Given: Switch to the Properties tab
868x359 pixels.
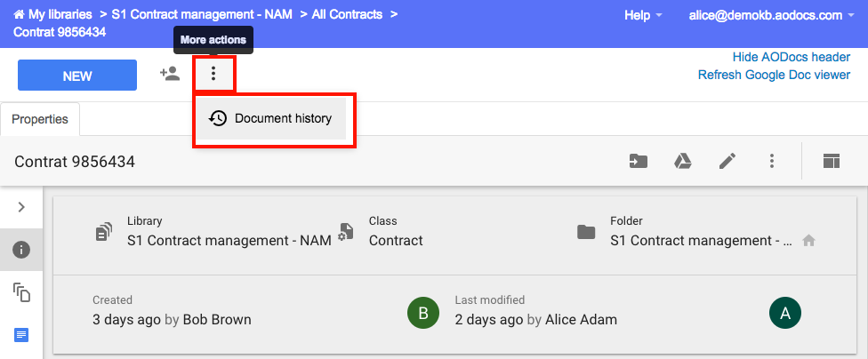Looking at the screenshot, I should 40,119.
